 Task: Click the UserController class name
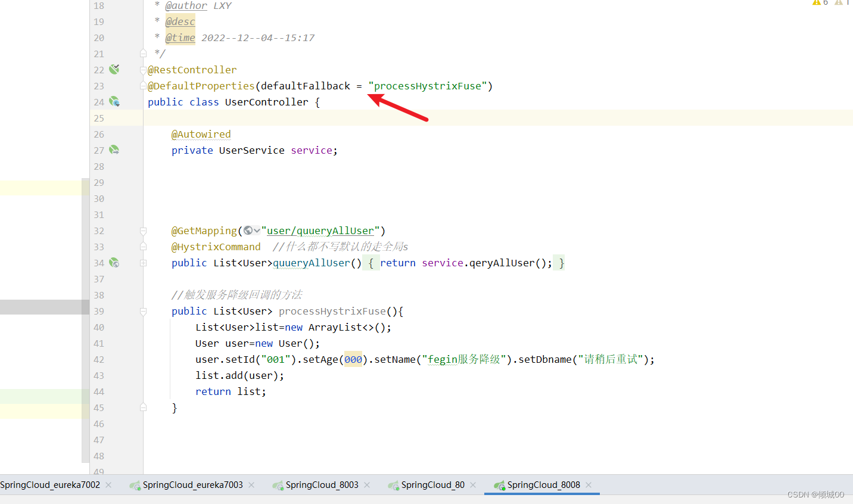[267, 102]
